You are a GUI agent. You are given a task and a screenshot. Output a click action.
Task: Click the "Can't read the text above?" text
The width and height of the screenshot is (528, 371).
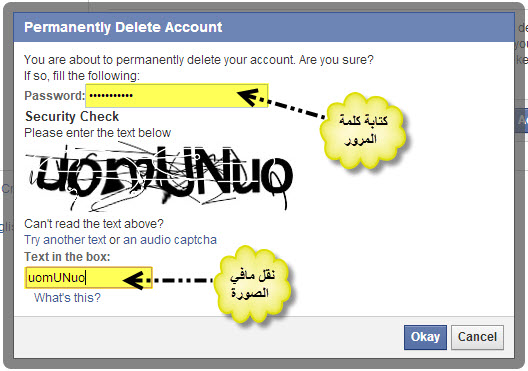(x=94, y=224)
